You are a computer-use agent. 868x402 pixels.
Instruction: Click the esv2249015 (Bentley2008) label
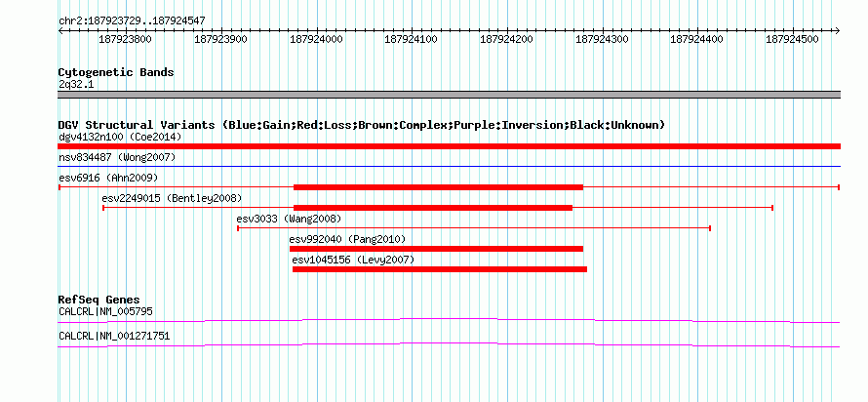pyautogui.click(x=173, y=198)
